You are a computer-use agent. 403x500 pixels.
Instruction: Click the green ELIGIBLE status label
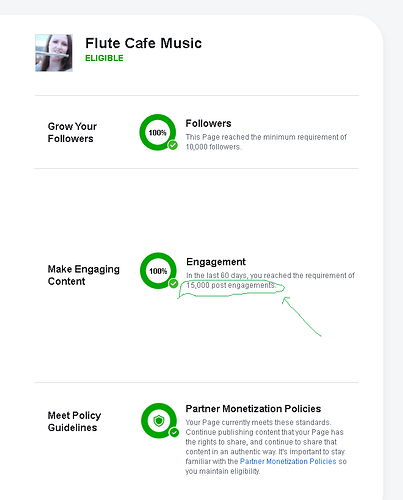tap(104, 58)
